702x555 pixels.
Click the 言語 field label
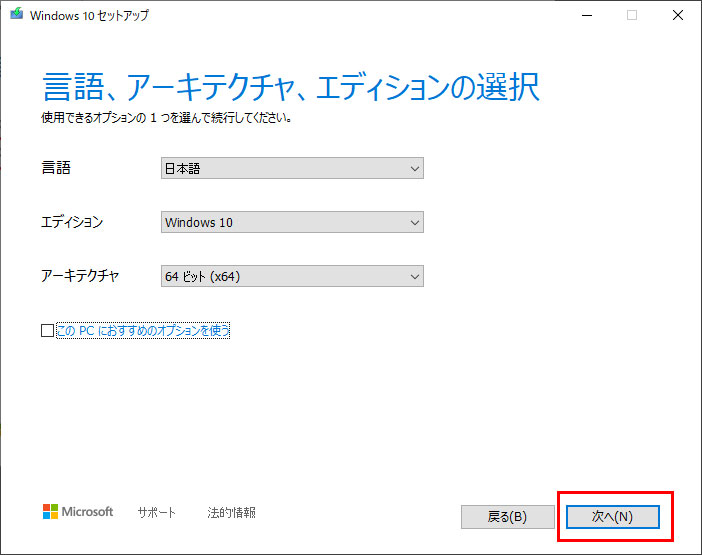click(56, 168)
